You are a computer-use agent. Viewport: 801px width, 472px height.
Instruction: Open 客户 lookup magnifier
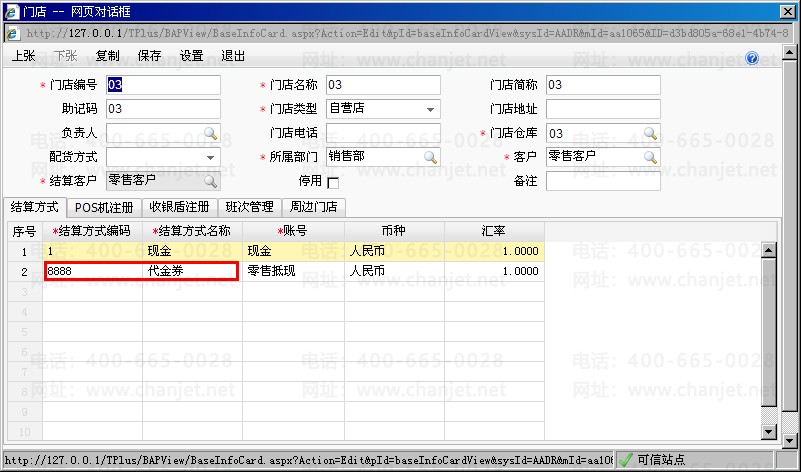650,157
